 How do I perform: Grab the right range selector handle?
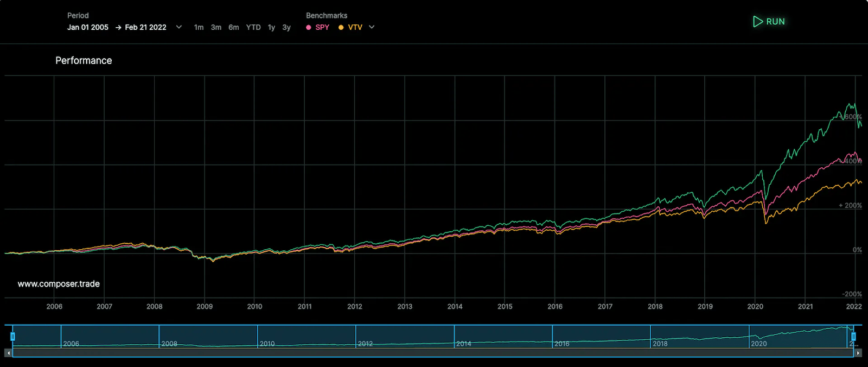pos(853,337)
